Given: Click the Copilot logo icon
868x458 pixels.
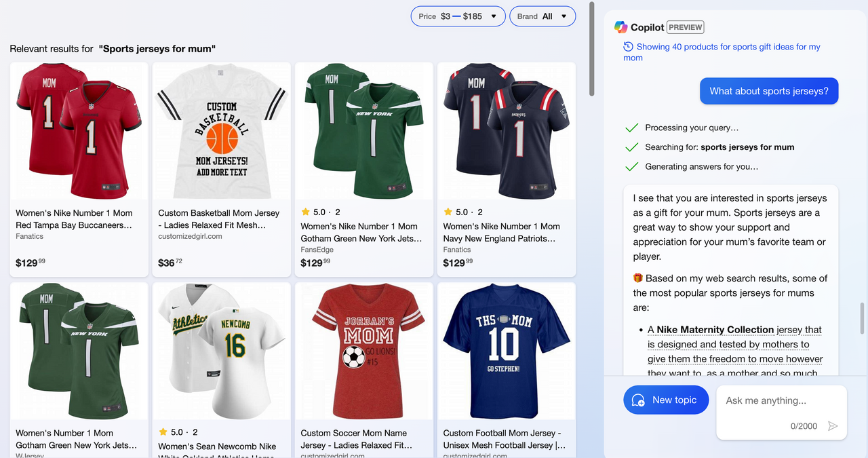Looking at the screenshot, I should [x=620, y=27].
